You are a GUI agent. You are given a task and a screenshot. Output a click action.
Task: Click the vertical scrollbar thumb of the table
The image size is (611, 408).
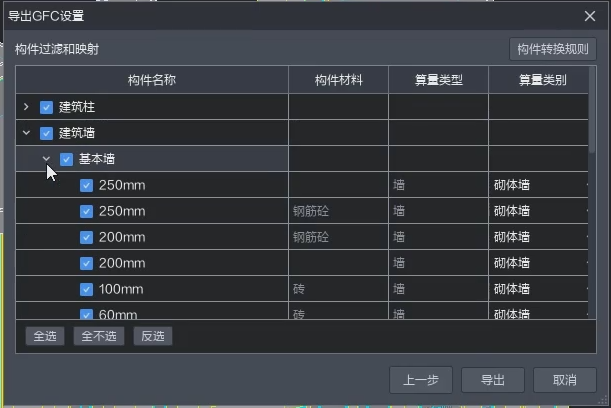pos(592,110)
